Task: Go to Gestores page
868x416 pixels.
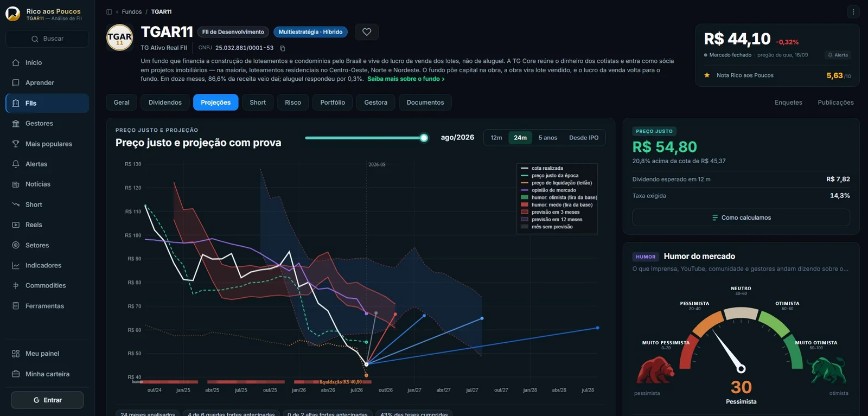Action: 47,124
